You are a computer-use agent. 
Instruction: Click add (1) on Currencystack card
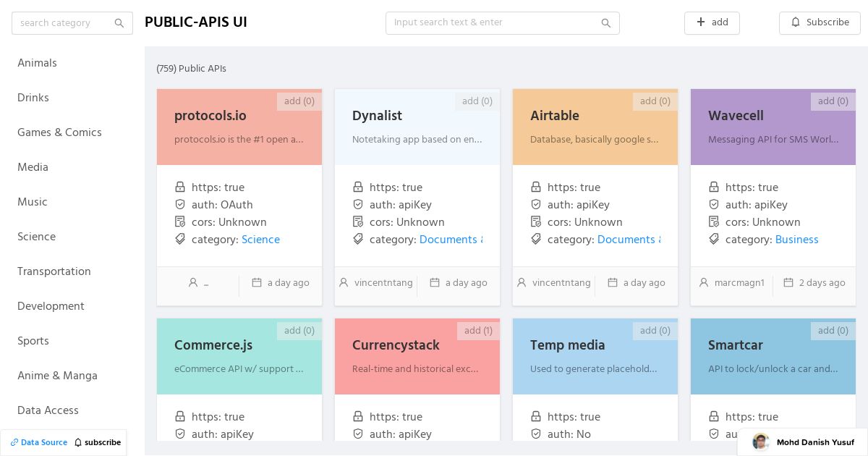(x=478, y=331)
